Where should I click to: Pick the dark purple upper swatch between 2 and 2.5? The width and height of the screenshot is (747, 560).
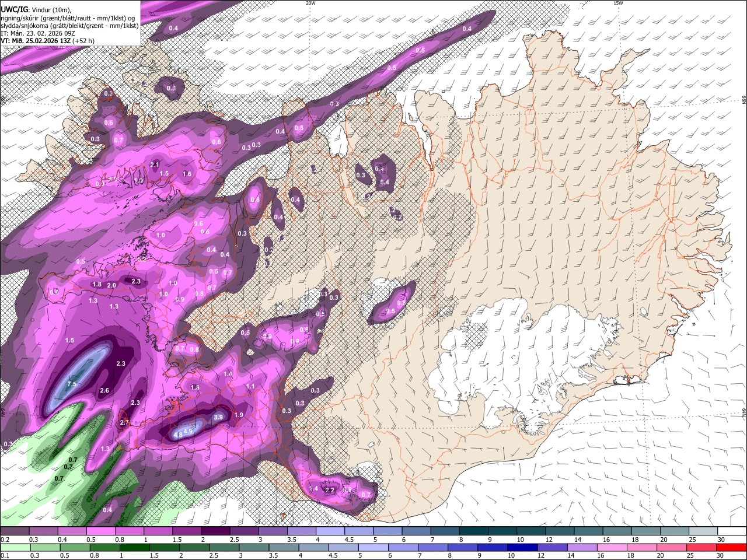216,531
